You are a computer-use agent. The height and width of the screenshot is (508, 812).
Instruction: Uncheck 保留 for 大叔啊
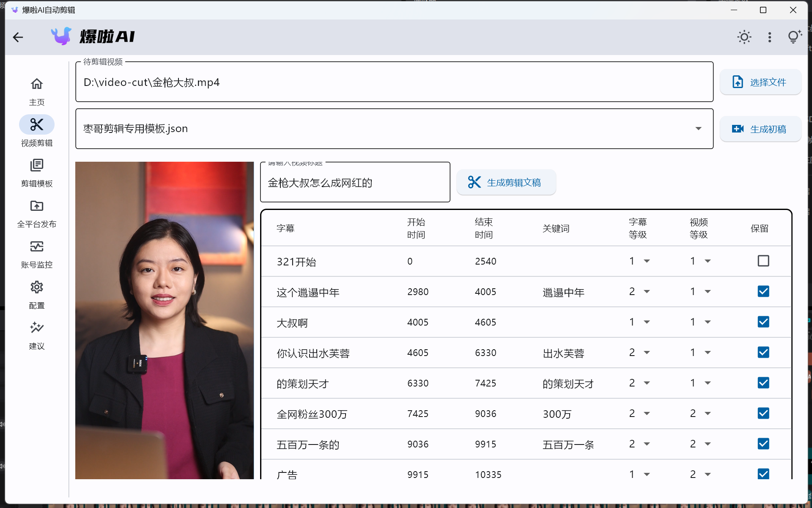pos(763,322)
